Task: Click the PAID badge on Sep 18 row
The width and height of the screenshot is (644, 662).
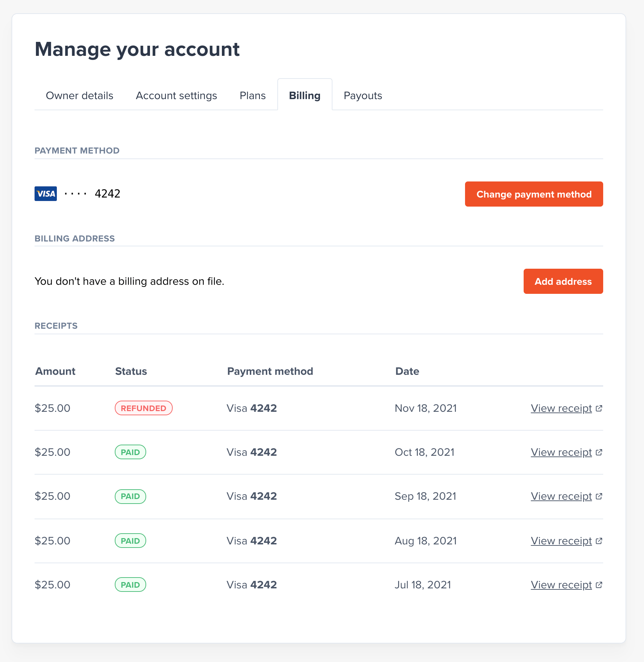Action: (x=130, y=496)
